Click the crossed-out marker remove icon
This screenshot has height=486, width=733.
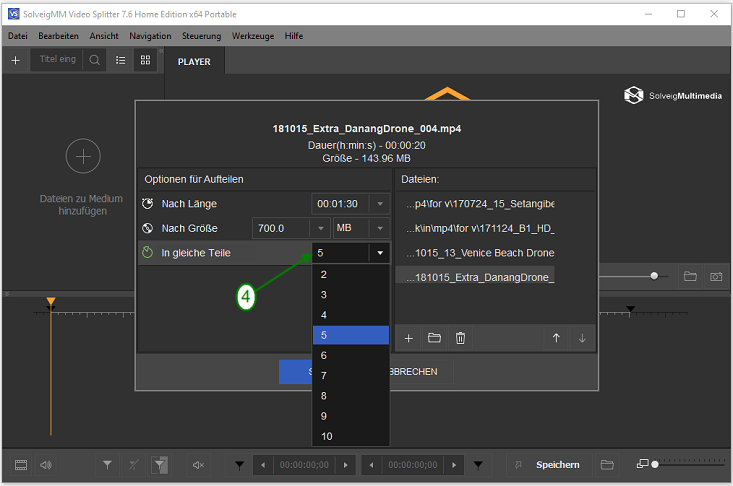click(x=134, y=465)
